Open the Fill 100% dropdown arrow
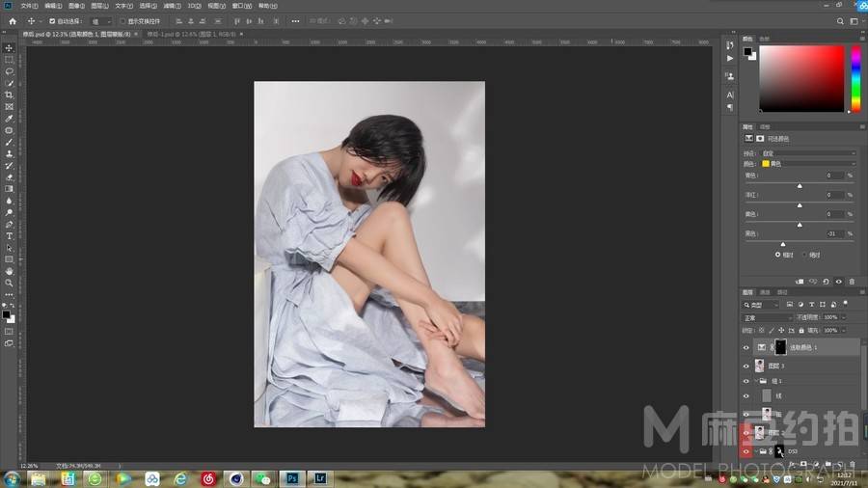 coord(844,330)
